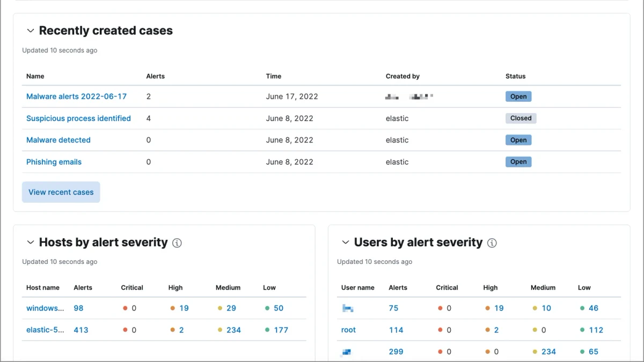Click the Time column header in cases table
Image resolution: width=644 pixels, height=362 pixels.
point(274,76)
